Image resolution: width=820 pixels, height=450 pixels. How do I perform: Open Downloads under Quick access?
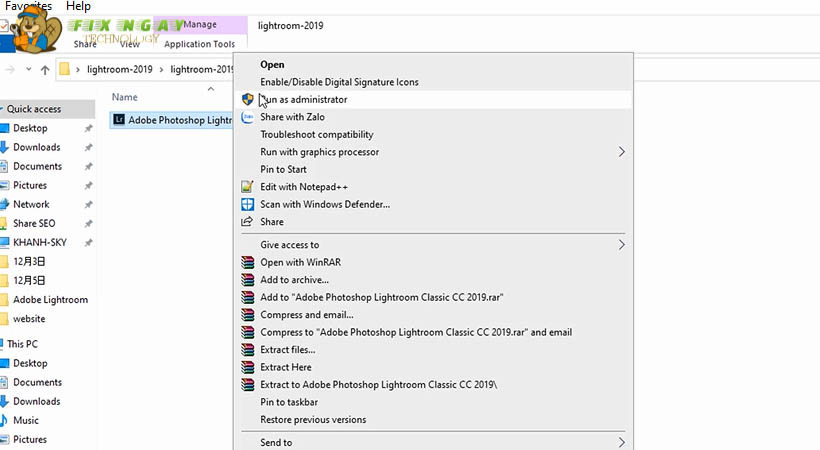[36, 147]
